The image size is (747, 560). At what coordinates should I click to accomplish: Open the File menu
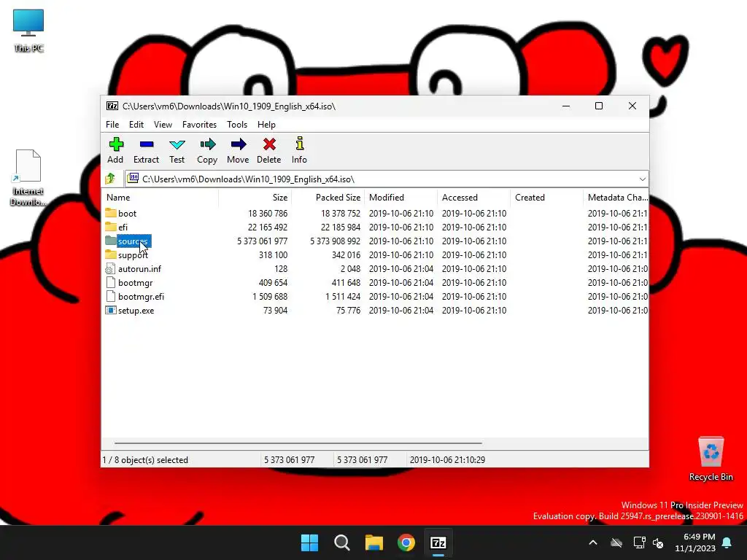coord(112,124)
